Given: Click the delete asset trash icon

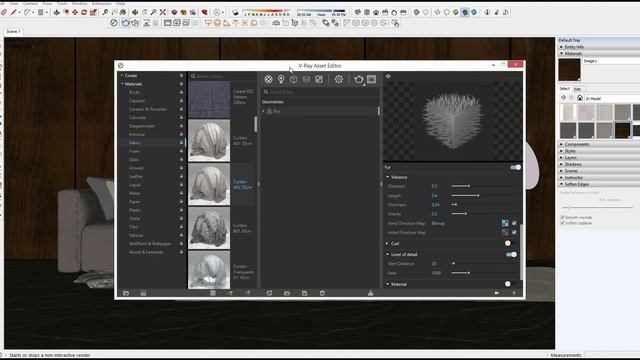Looking at the screenshot, I should 322,293.
